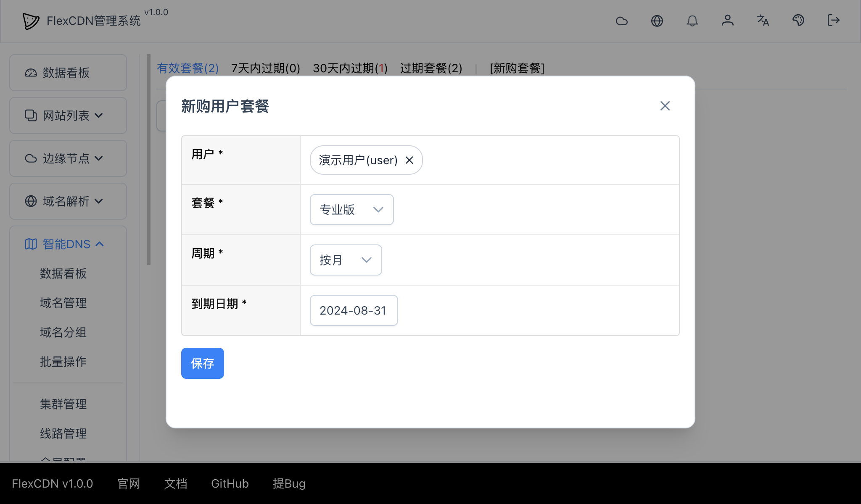This screenshot has width=861, height=504.
Task: Remove the 演示用户(user) selection
Action: pyautogui.click(x=409, y=160)
